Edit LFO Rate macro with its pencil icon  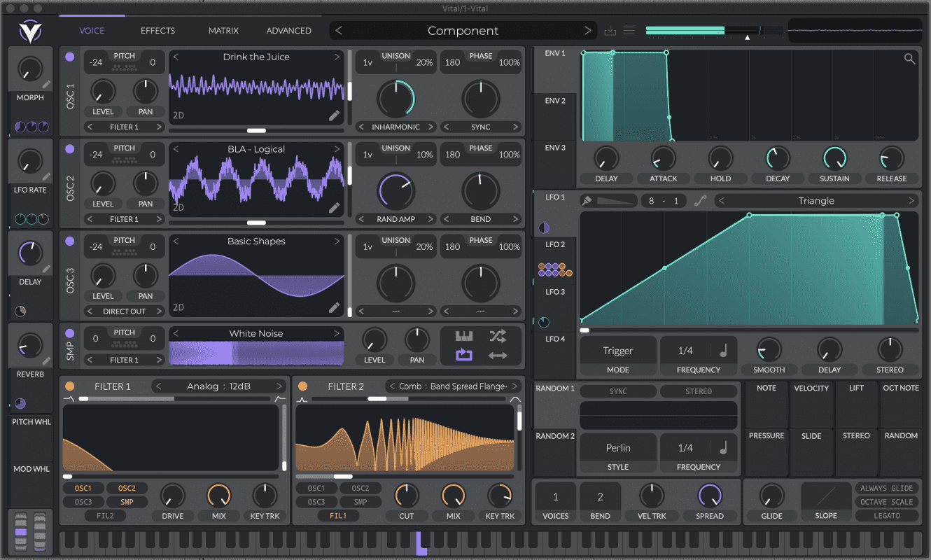[46, 177]
